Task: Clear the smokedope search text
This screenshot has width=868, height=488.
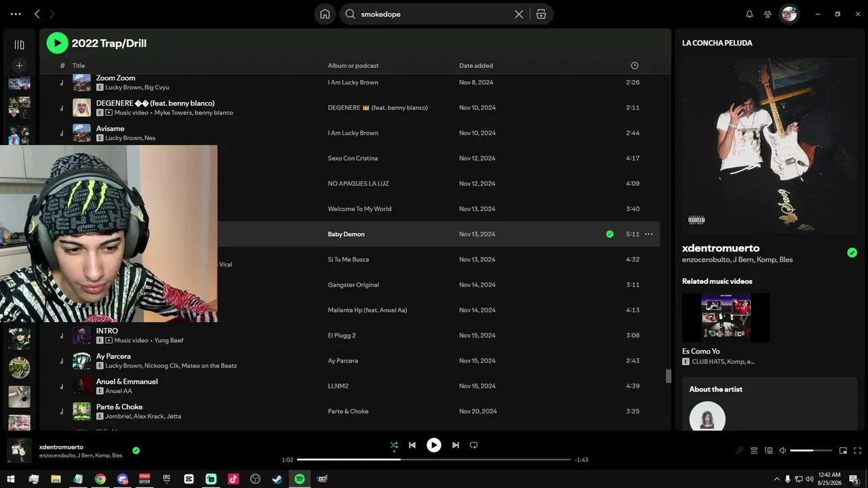Action: (x=519, y=14)
